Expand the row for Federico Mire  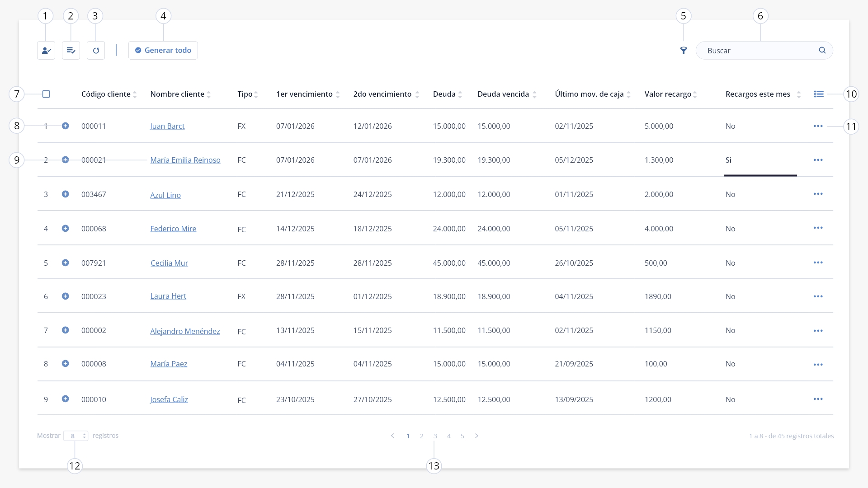coord(66,228)
